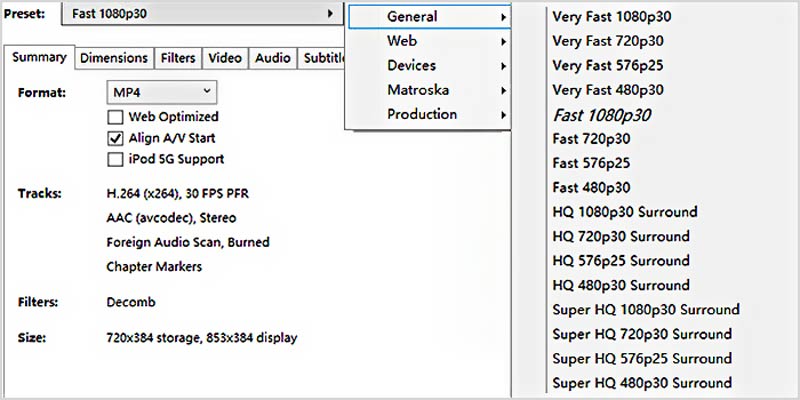Click the AAC (avcodec), Stereo track text
800x400 pixels.
click(x=171, y=218)
